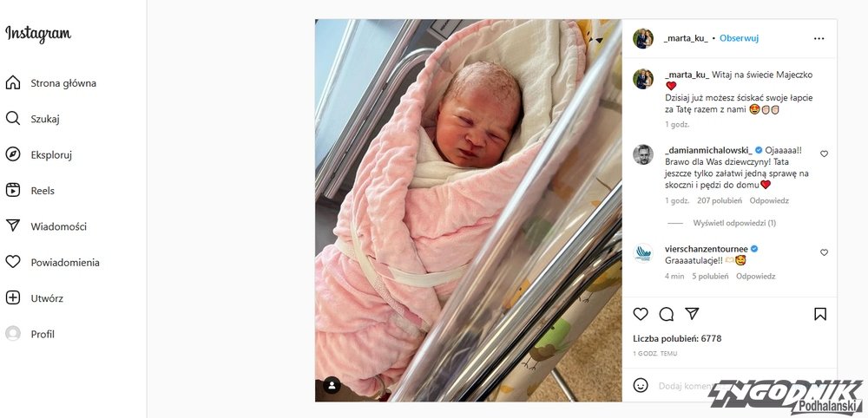Screen dimensions: 868x418
Task: Click the Szukaj search icon
Action: point(13,119)
